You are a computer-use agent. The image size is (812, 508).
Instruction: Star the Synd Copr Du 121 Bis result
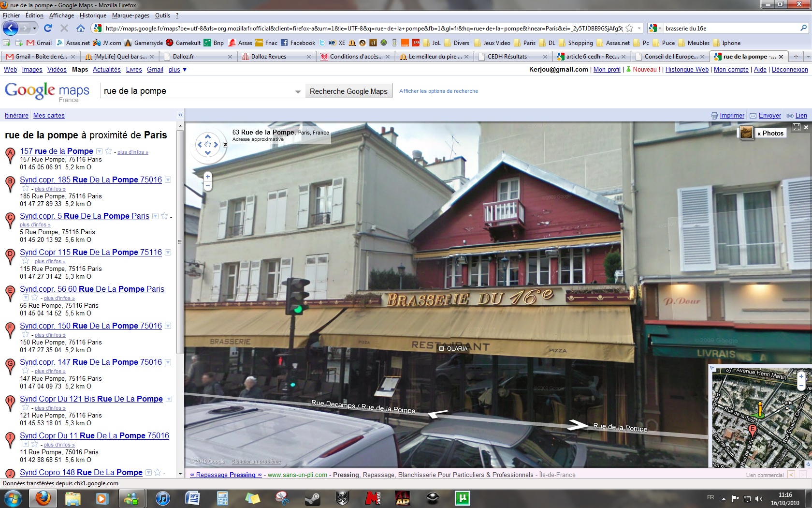(26, 407)
